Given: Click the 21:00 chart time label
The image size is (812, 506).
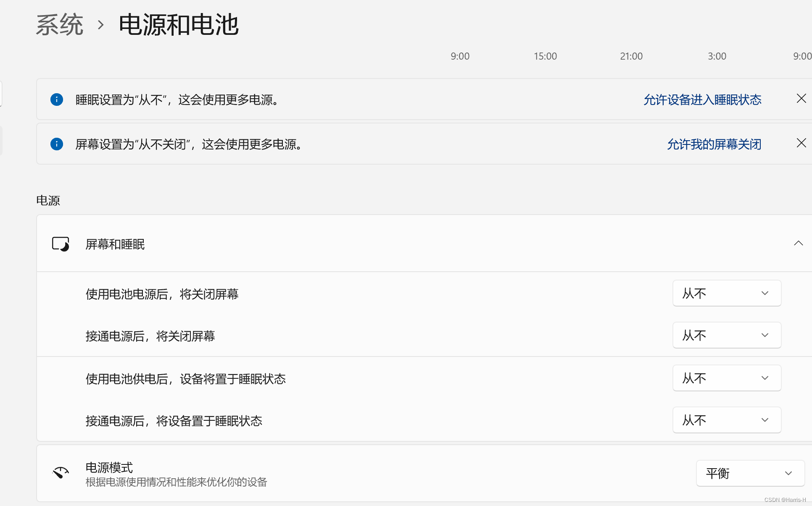Looking at the screenshot, I should [631, 56].
